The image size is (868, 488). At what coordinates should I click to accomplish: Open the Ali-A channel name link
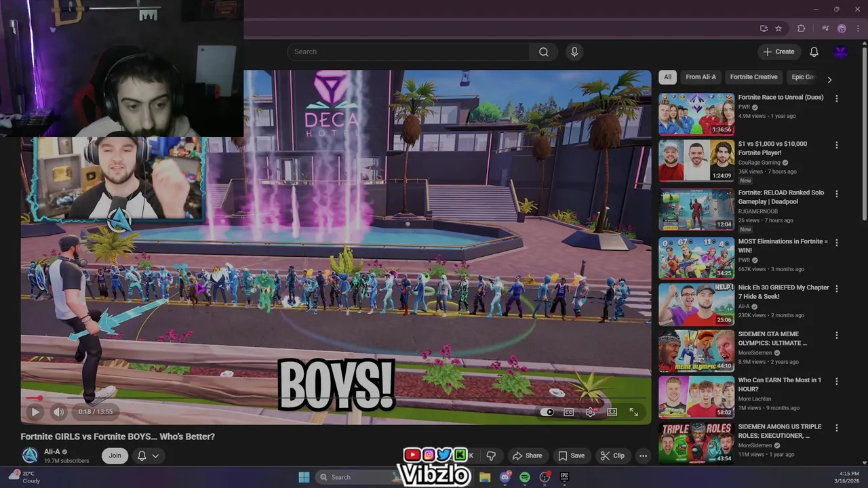[x=52, y=451]
